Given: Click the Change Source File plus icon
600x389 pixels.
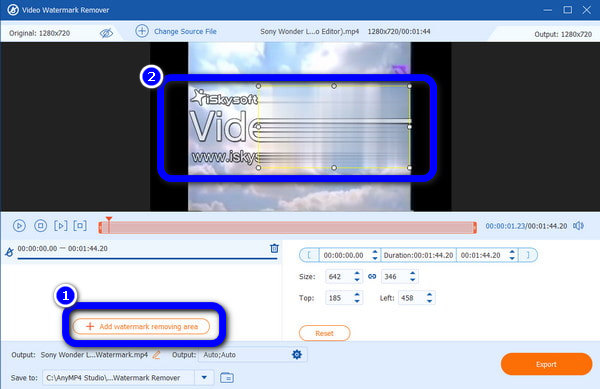Looking at the screenshot, I should (142, 31).
